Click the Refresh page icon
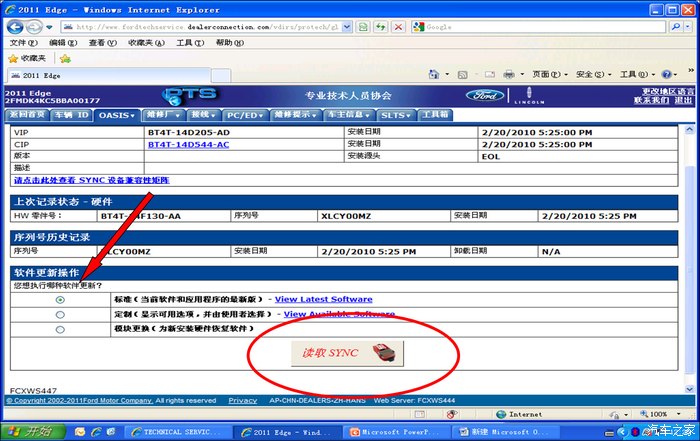Viewport: 700px width, 441px height. (380, 27)
